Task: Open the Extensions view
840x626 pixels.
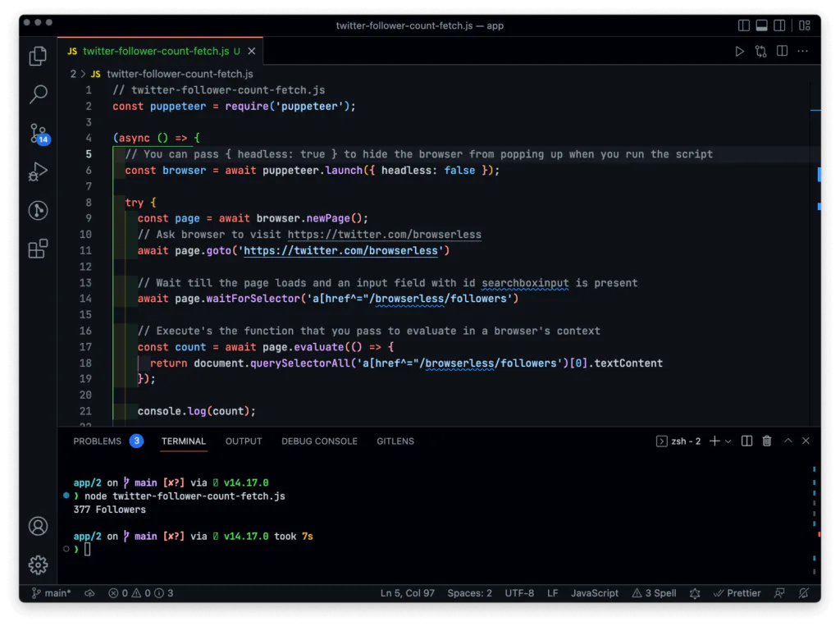Action: click(x=38, y=249)
